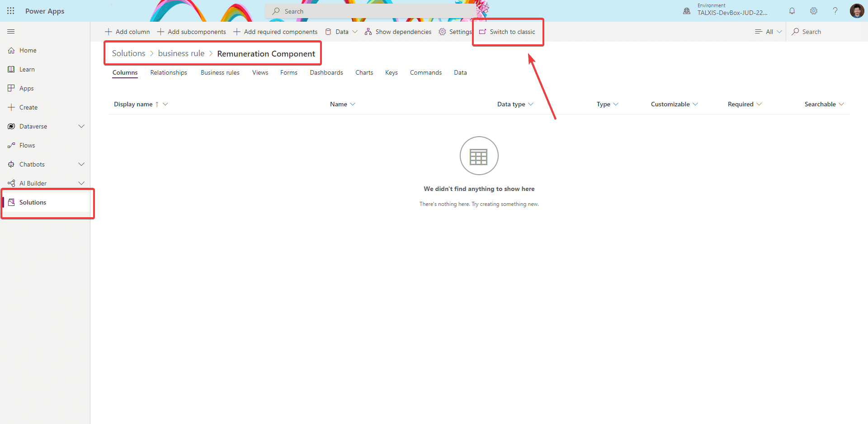The height and width of the screenshot is (424, 868).
Task: Click the Add column plus icon
Action: point(108,32)
